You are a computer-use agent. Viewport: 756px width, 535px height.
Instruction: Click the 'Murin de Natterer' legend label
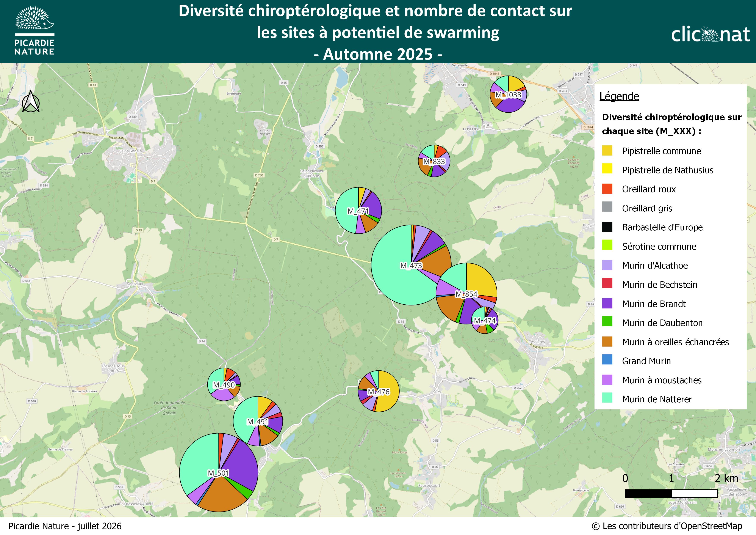pos(657,399)
